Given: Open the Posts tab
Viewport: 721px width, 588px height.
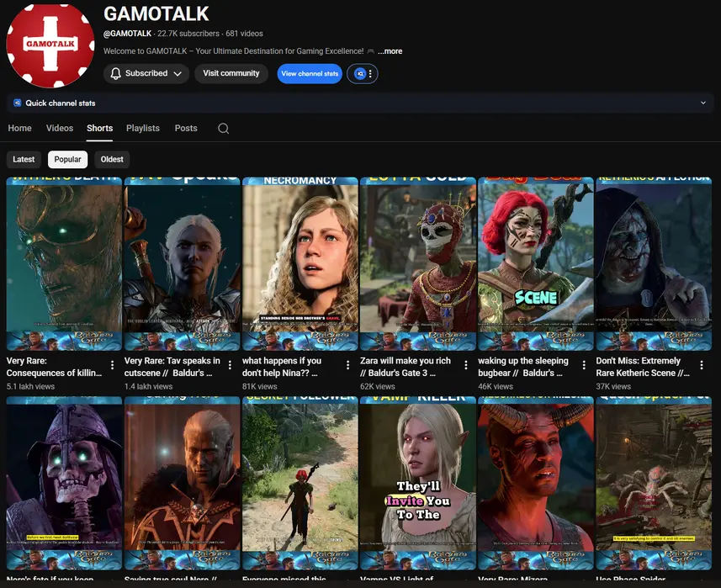Looking at the screenshot, I should (186, 128).
